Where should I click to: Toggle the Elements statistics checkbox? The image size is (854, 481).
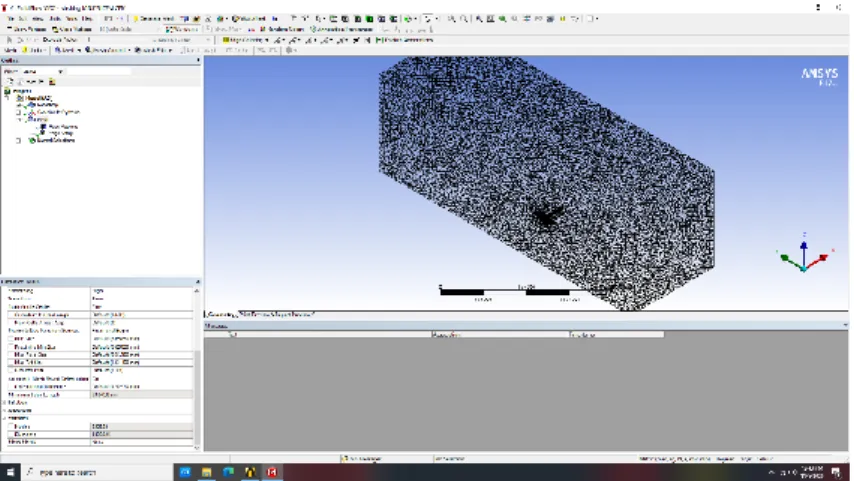[x=11, y=434]
